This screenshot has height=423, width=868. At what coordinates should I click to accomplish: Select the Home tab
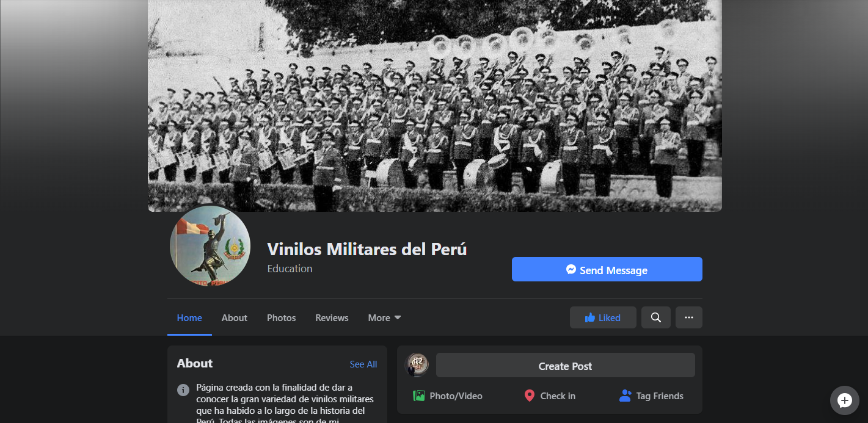coord(189,317)
